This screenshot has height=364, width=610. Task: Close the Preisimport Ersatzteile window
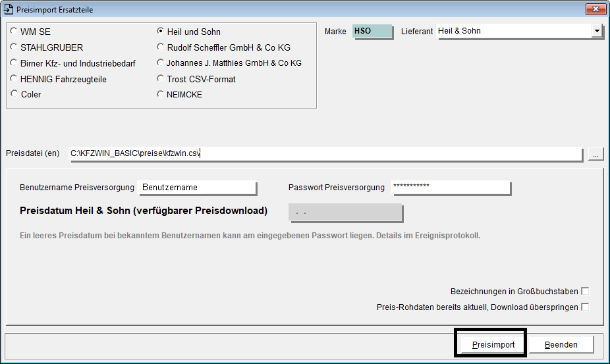tap(596, 9)
